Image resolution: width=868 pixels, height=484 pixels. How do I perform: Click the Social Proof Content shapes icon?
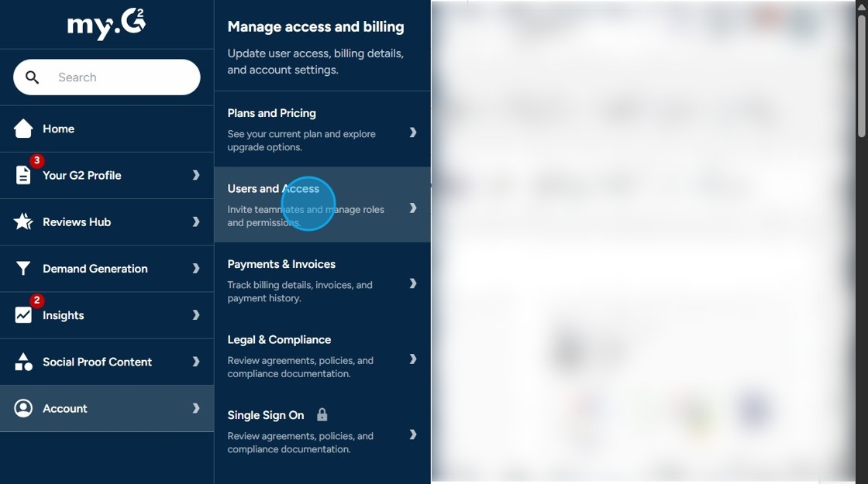tap(23, 362)
